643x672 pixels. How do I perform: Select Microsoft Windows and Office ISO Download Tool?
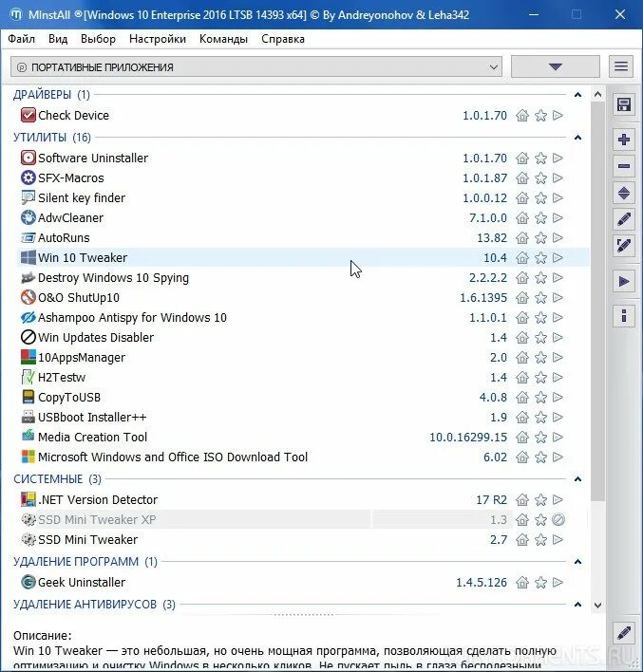click(303, 457)
